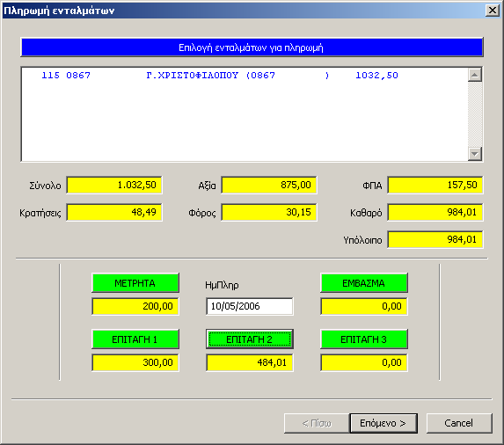Click the ΕΠΙΤΑΓΗ 1 amount field 300,00
This screenshot has height=445, width=504.
(x=135, y=362)
